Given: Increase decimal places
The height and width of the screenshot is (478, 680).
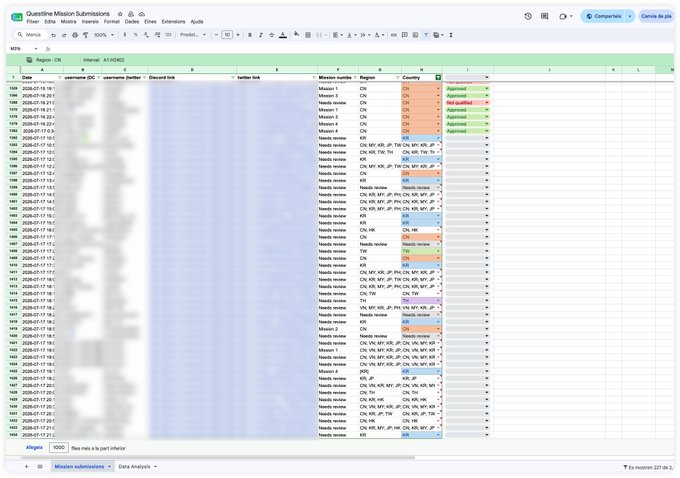Looking at the screenshot, I should tap(157, 35).
